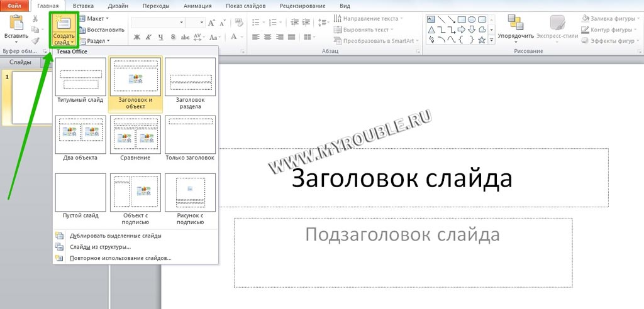Open Заливка фигуры shape fill color
Viewport: 644px width, 309px height.
[x=611, y=18]
